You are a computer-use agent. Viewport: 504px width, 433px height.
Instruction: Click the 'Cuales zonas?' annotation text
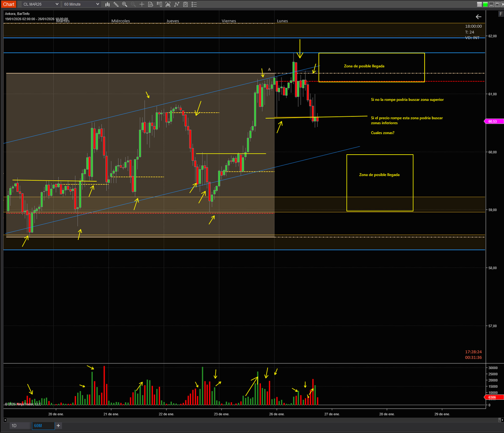tap(383, 133)
